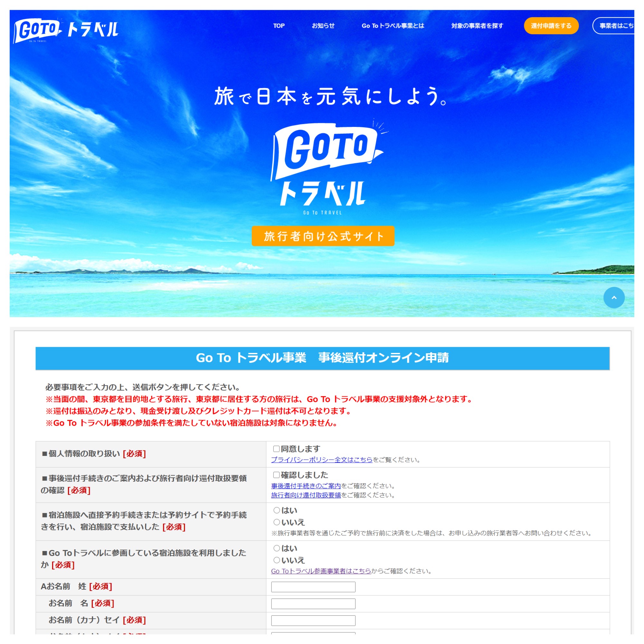The image size is (644, 644).
Task: Click the red 参加条件を満たしていない宿泊施設 notice
Action: pos(192,423)
